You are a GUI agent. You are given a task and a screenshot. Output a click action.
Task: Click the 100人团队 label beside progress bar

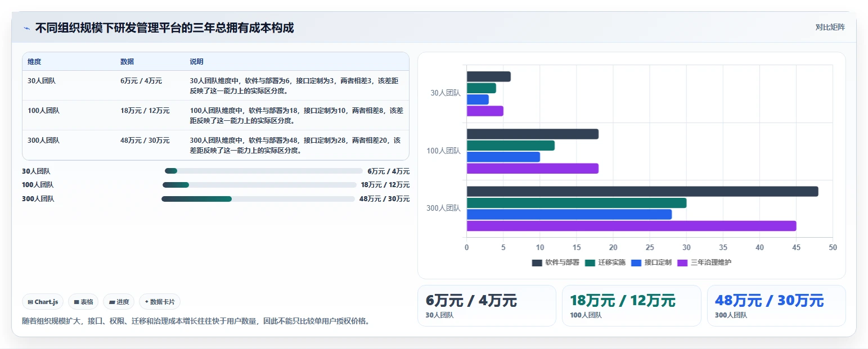(x=38, y=185)
